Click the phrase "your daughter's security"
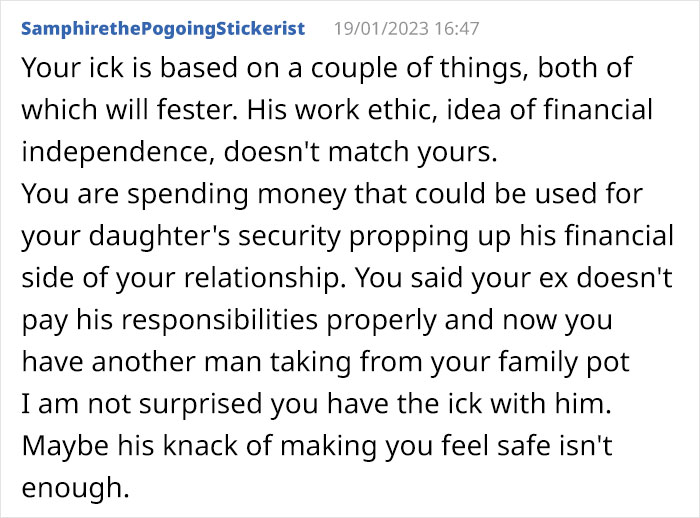This screenshot has width=700, height=518. point(181,236)
